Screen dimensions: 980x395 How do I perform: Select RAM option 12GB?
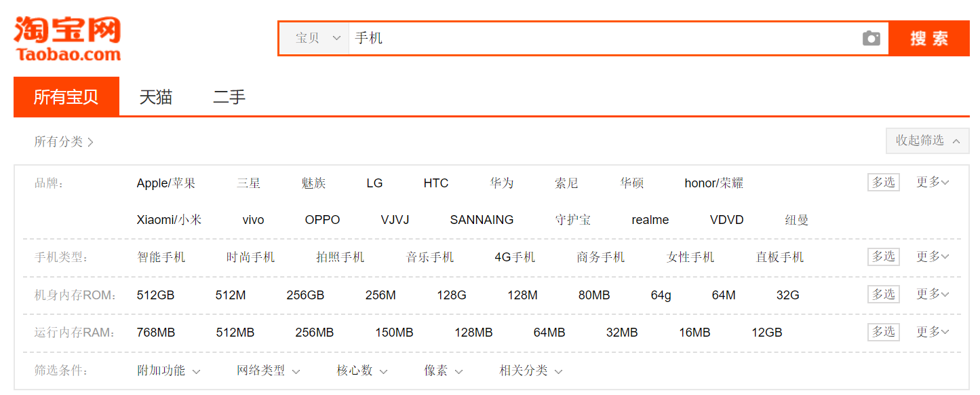tap(766, 333)
